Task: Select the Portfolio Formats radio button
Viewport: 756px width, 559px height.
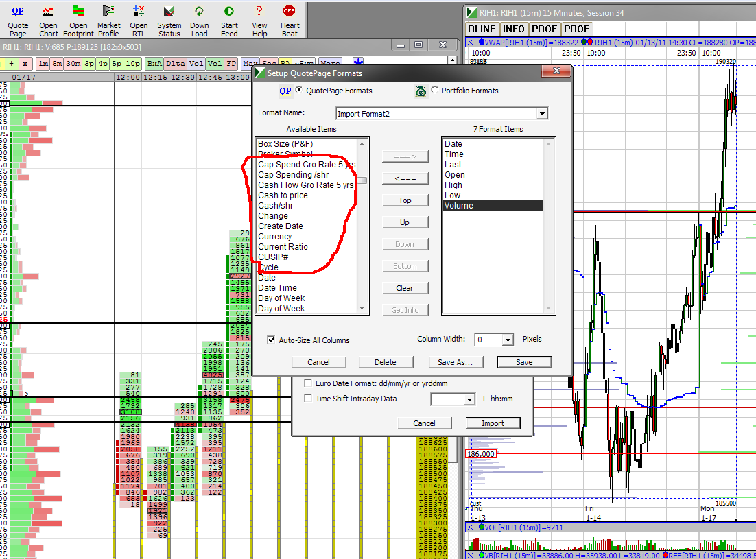Action: [x=435, y=91]
